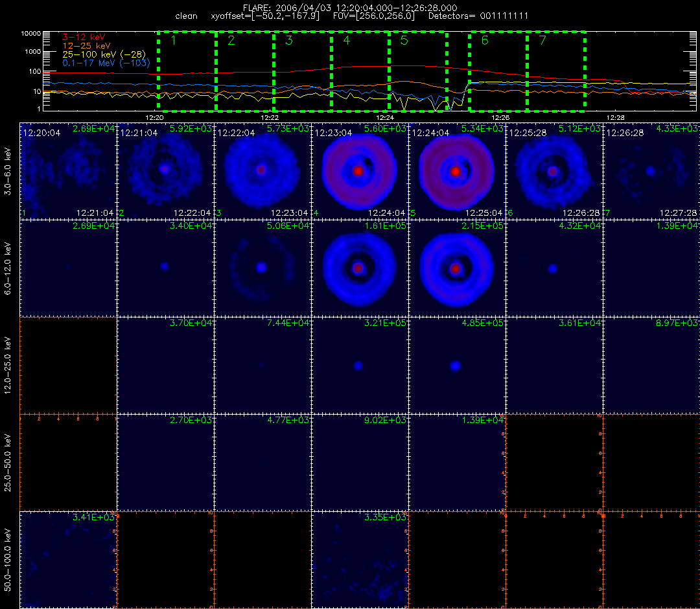Click the orange '12-25 keV' legend entry
The width and height of the screenshot is (700, 609).
pyautogui.click(x=86, y=46)
